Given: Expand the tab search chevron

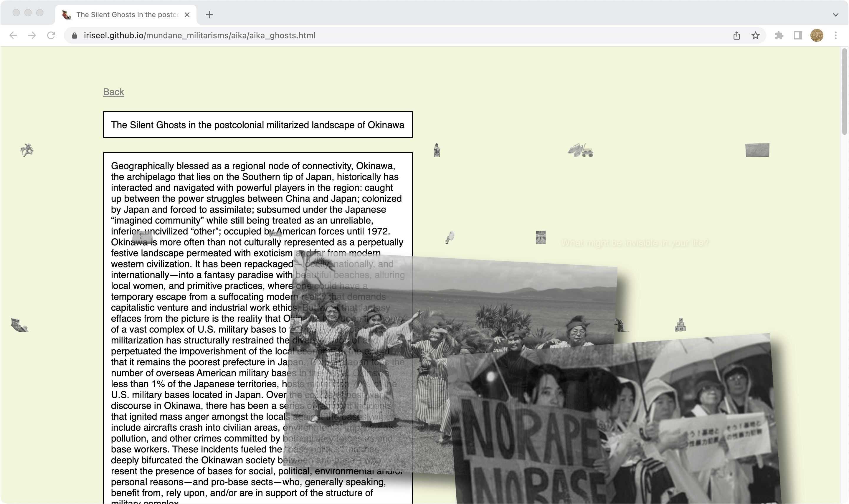Looking at the screenshot, I should [836, 15].
